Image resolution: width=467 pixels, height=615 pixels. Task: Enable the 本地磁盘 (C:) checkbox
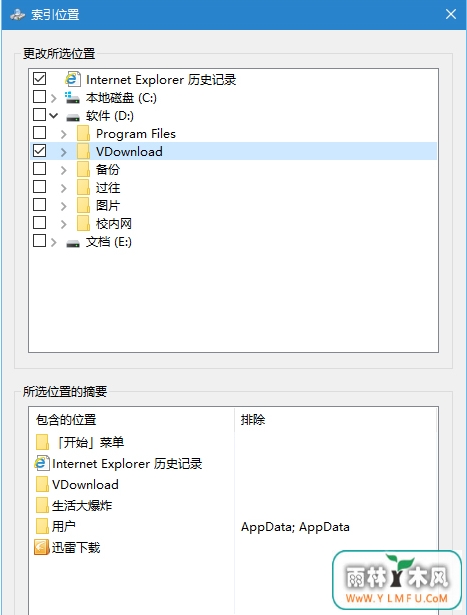[39, 96]
